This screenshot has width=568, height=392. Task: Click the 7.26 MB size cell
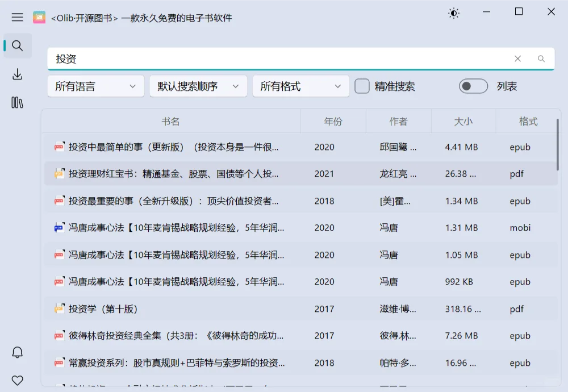tap(461, 336)
